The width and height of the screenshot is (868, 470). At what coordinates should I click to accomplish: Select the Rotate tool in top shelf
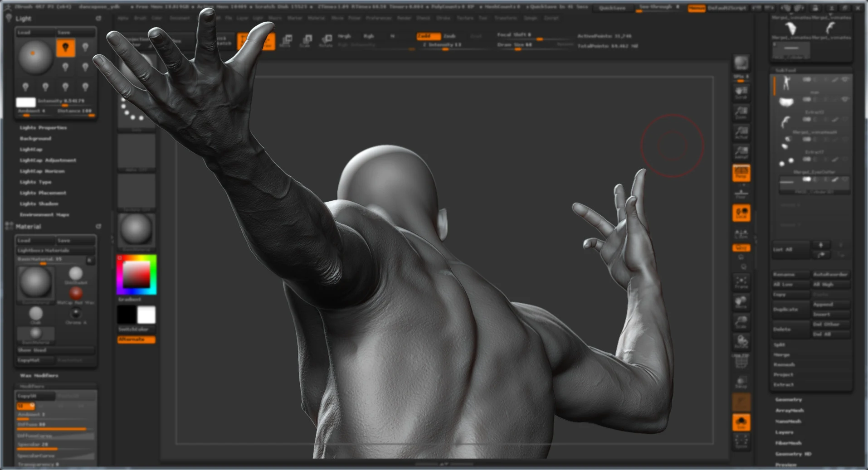[x=326, y=41]
